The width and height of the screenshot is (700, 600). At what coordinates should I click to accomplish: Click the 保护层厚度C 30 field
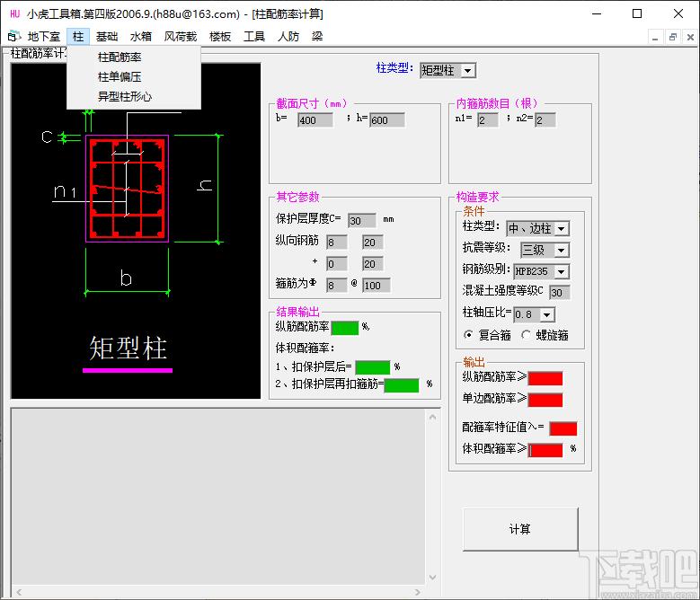pos(361,220)
